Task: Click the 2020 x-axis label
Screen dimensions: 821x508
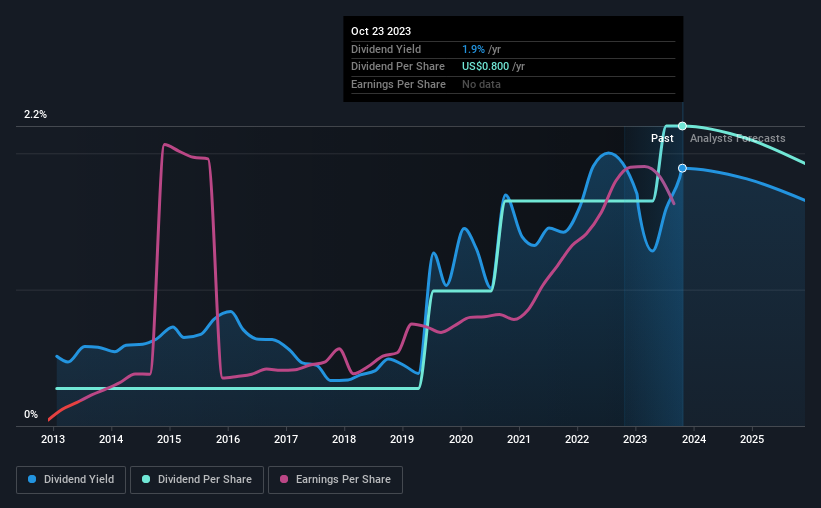Action: coord(461,439)
